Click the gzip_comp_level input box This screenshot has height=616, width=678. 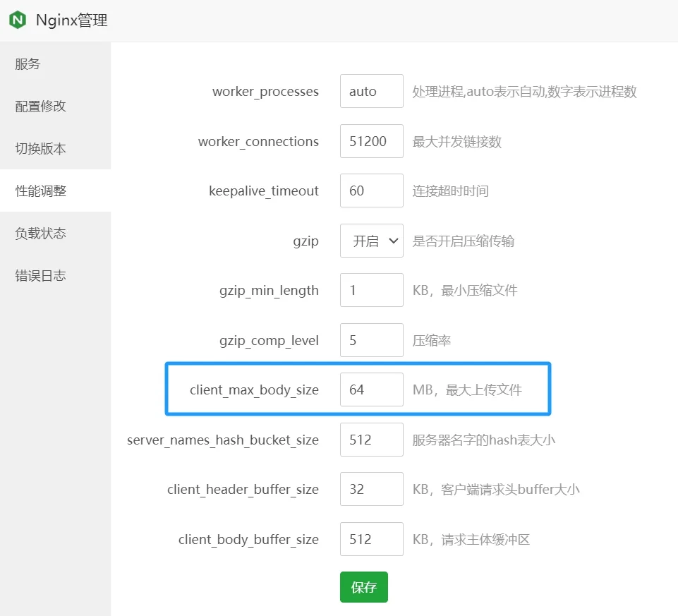(371, 341)
